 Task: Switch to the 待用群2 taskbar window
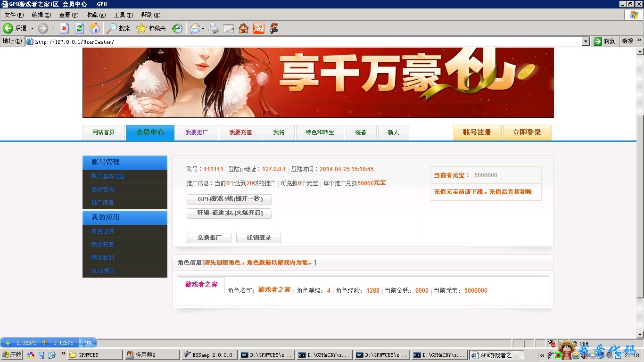click(152, 355)
